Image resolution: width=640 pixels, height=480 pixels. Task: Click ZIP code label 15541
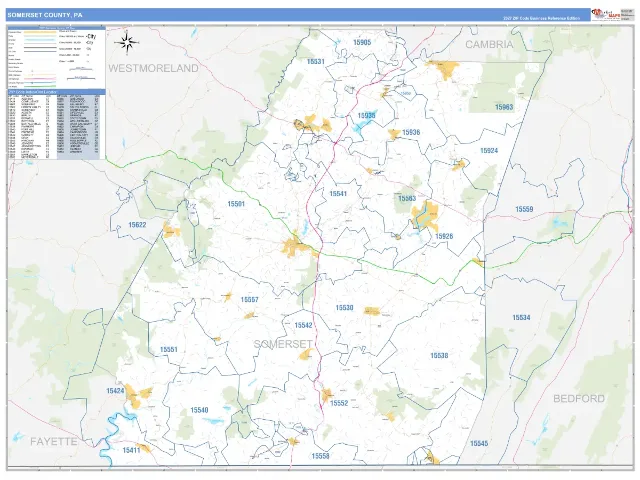point(338,193)
